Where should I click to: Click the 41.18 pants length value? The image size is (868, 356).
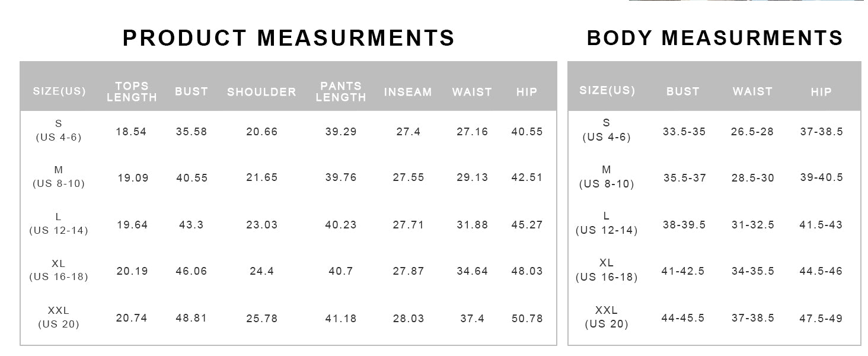(341, 319)
